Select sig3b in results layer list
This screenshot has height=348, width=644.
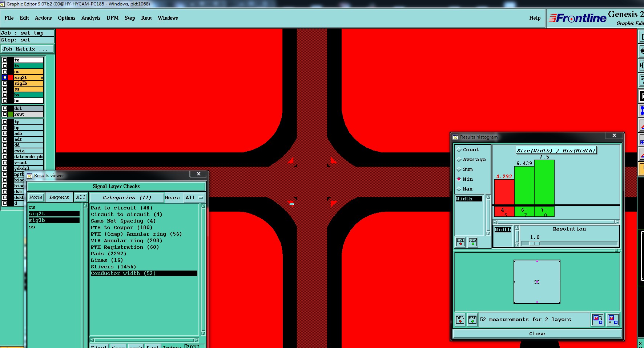pos(54,220)
